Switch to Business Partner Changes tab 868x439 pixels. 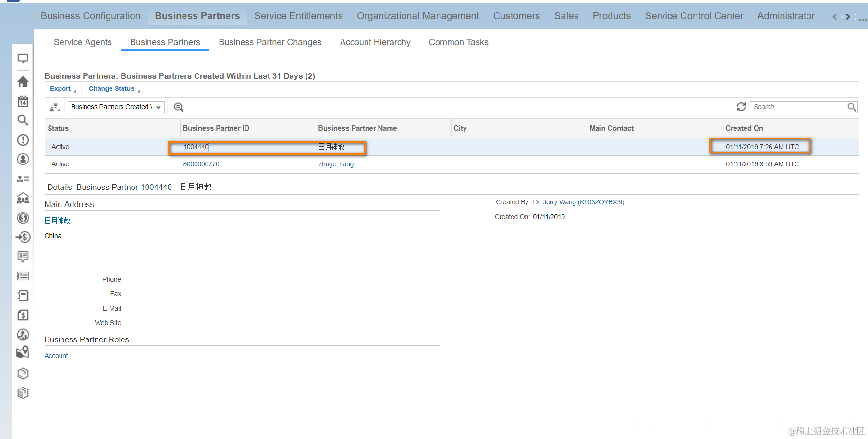tap(270, 42)
